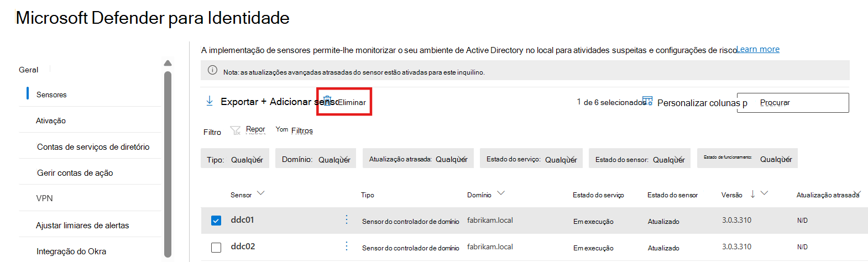The image size is (868, 262).
Task: Click the Estado do serviço column header
Action: (598, 195)
